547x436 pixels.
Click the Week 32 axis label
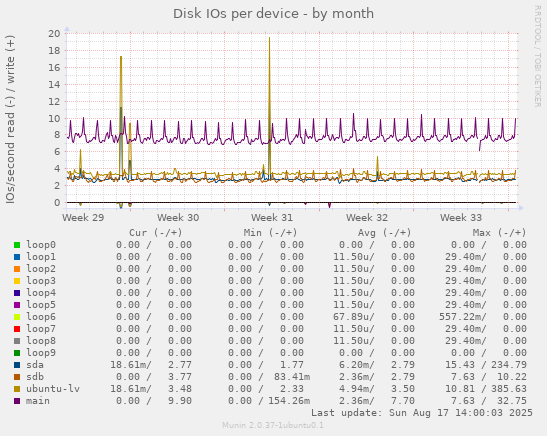click(x=367, y=218)
